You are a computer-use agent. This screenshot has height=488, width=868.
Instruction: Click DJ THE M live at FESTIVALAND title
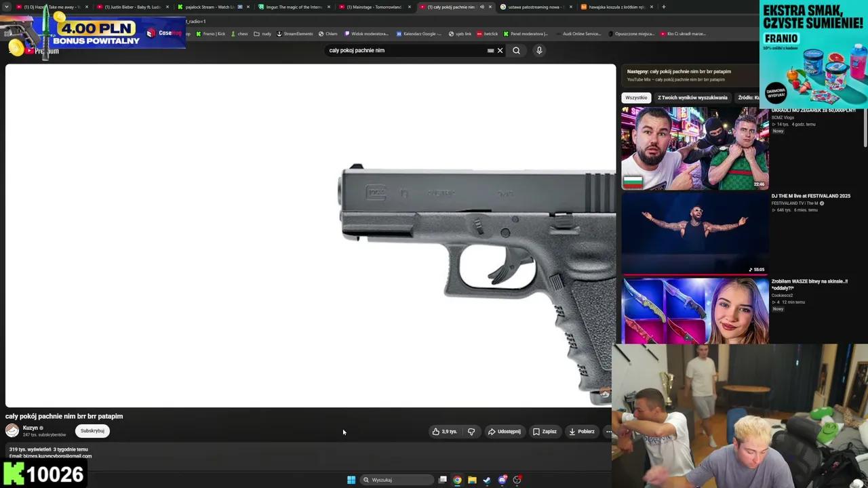[810, 196]
